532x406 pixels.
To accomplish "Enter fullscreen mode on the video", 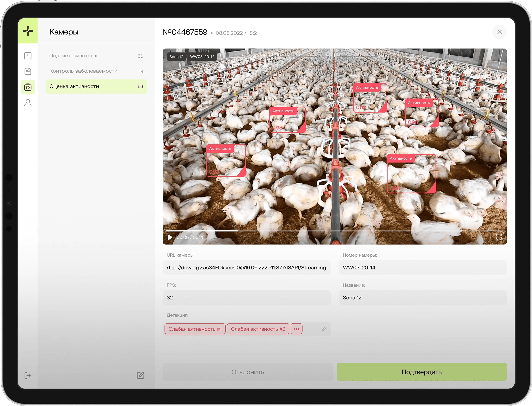I will 499,237.
